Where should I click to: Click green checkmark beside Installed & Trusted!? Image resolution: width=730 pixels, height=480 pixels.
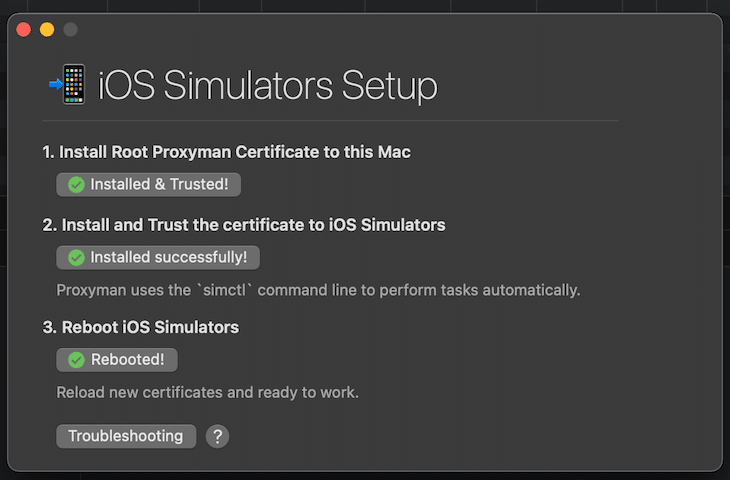point(76,185)
